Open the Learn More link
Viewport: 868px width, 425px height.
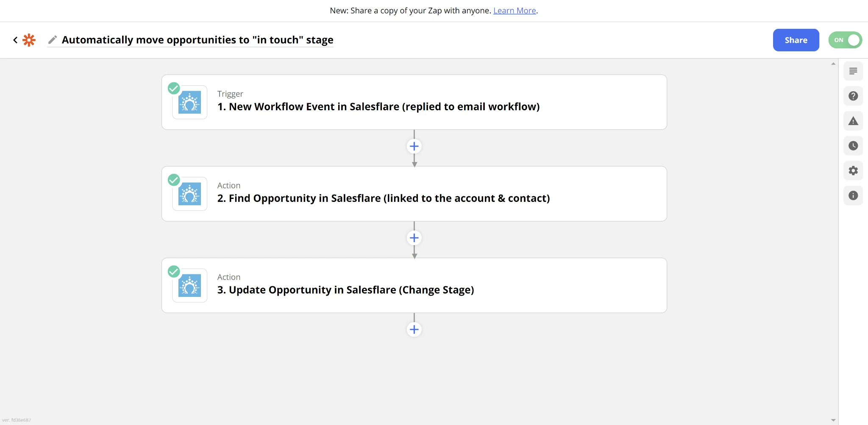tap(515, 11)
